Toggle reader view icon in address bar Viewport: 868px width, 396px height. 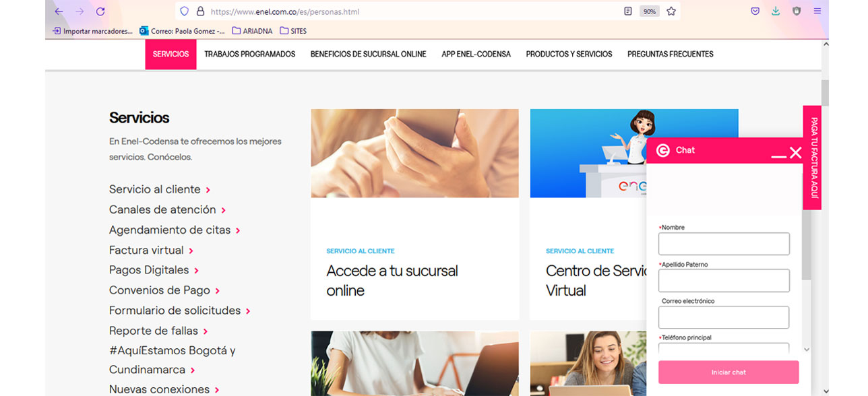(x=628, y=11)
